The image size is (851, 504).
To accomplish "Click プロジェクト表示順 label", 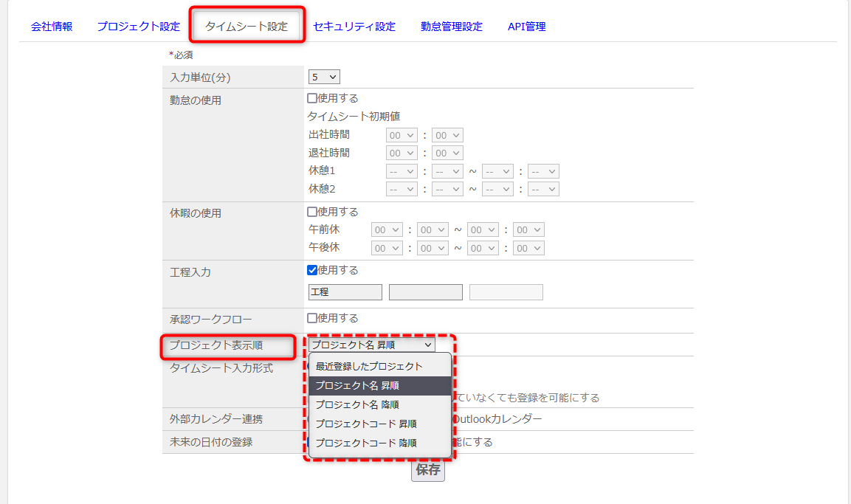I will coord(216,345).
